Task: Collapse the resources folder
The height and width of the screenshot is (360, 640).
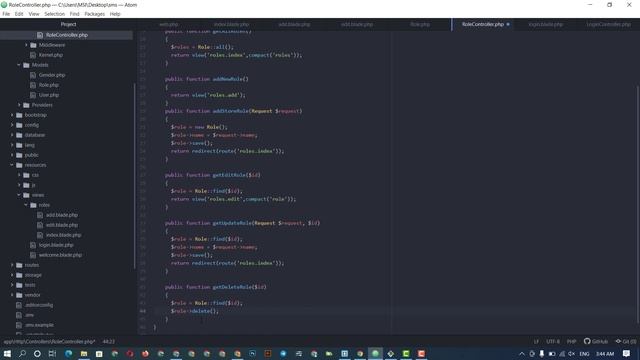Action: [12, 165]
